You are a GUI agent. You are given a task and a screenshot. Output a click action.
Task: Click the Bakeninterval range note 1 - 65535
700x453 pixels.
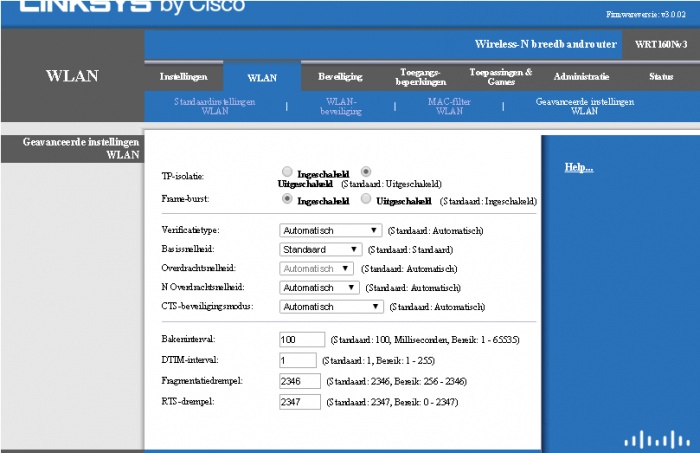pyautogui.click(x=499, y=340)
